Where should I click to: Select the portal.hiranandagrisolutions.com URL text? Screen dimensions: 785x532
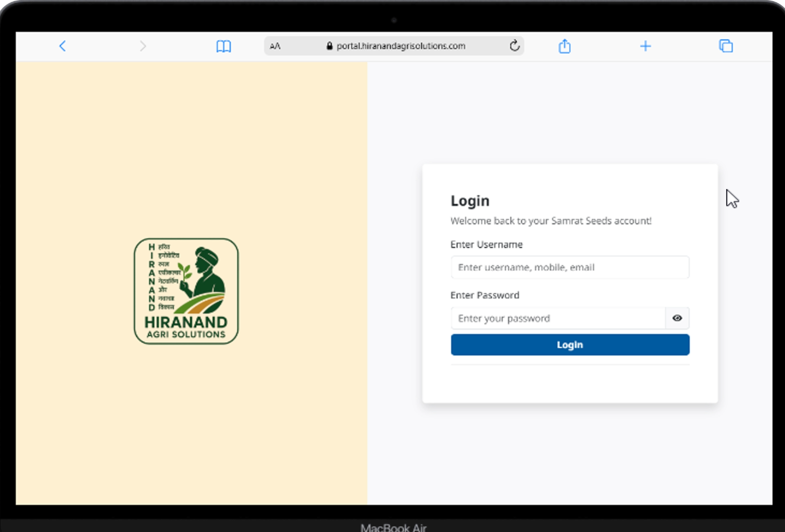401,46
